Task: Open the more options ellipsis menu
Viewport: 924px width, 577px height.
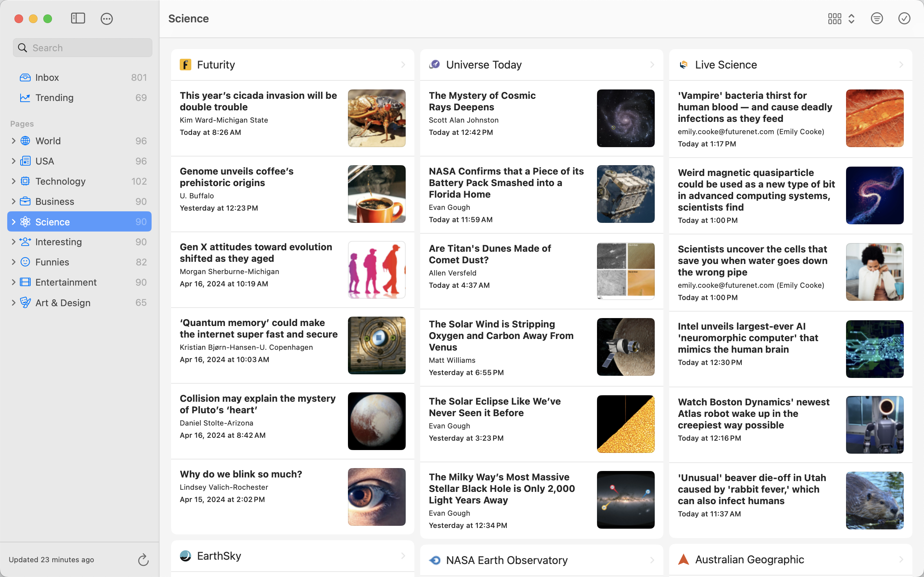Action: coord(106,19)
